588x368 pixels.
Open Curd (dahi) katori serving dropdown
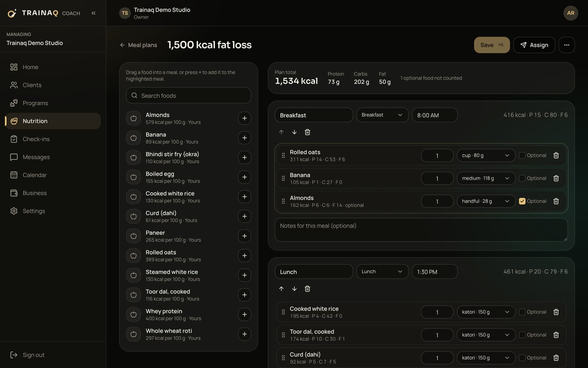pyautogui.click(x=486, y=358)
